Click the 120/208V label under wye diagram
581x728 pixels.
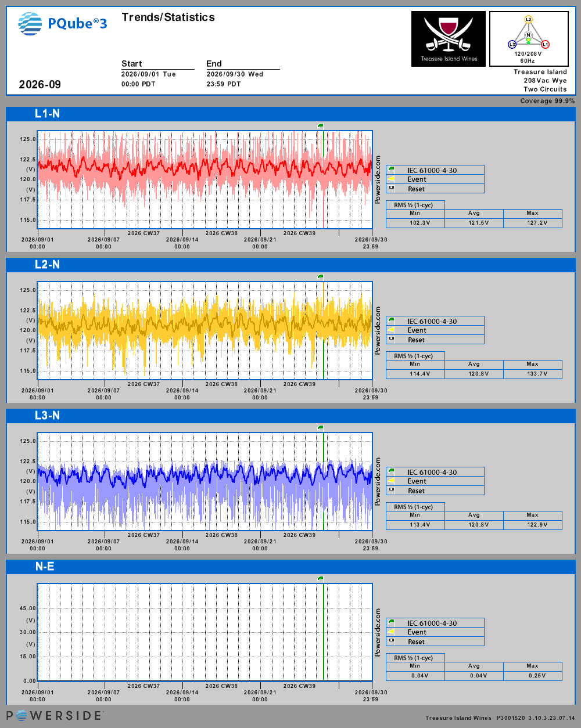coord(528,54)
